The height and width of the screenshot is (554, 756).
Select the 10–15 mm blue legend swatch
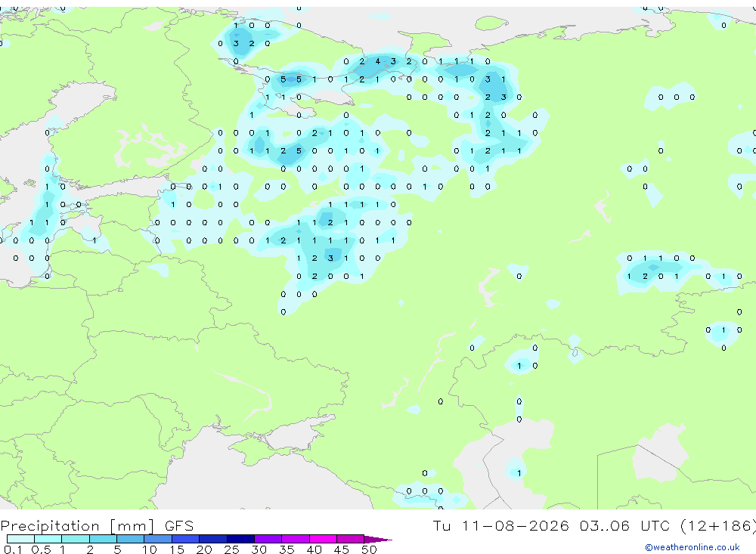pos(158,539)
